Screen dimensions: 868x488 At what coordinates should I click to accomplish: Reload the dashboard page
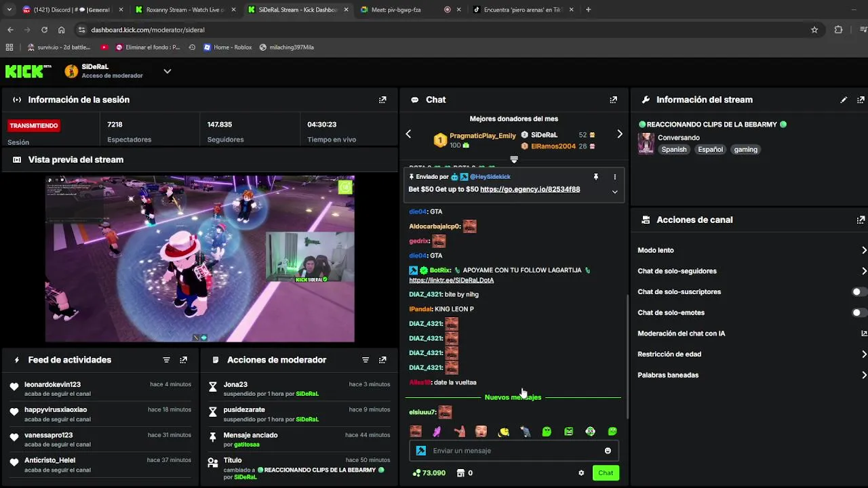tap(44, 30)
